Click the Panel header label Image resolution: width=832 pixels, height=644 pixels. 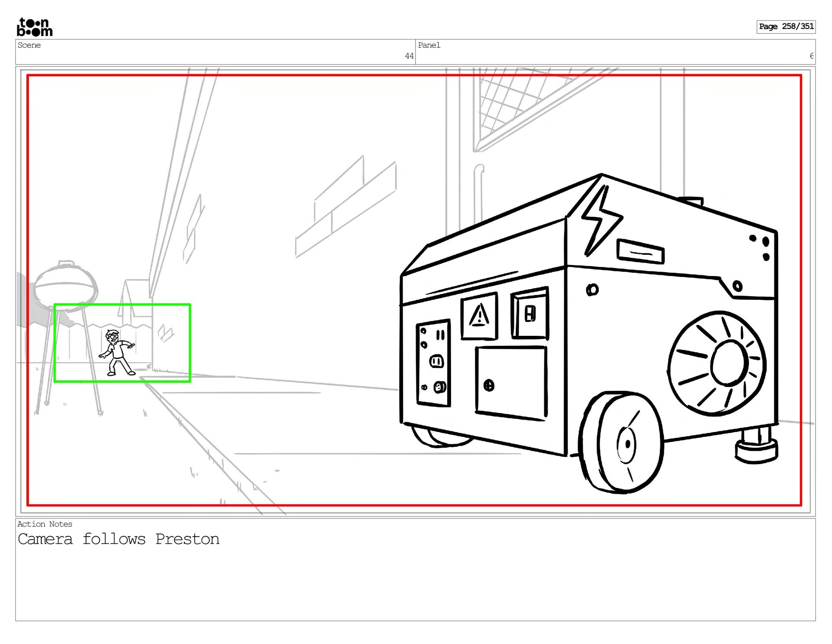[x=429, y=45]
